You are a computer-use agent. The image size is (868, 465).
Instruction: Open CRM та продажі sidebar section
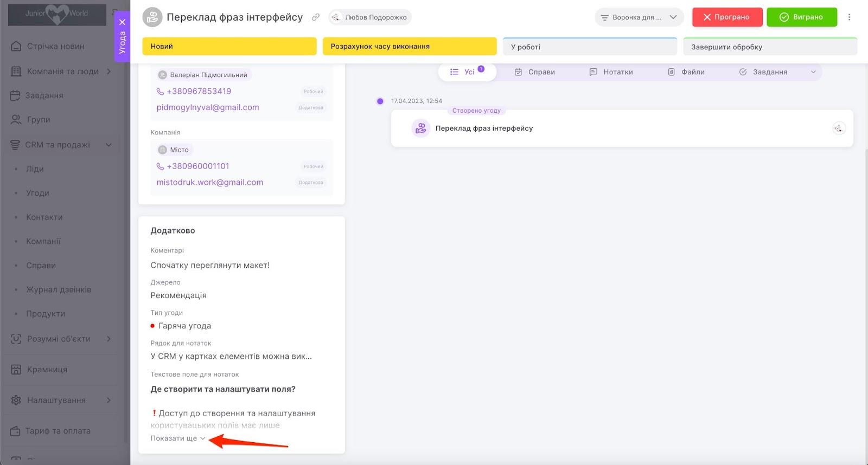pyautogui.click(x=58, y=145)
